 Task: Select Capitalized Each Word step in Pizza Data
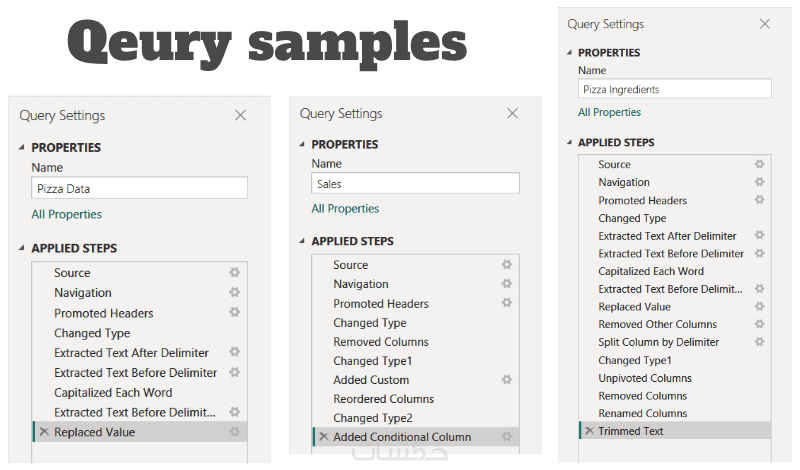tap(113, 393)
